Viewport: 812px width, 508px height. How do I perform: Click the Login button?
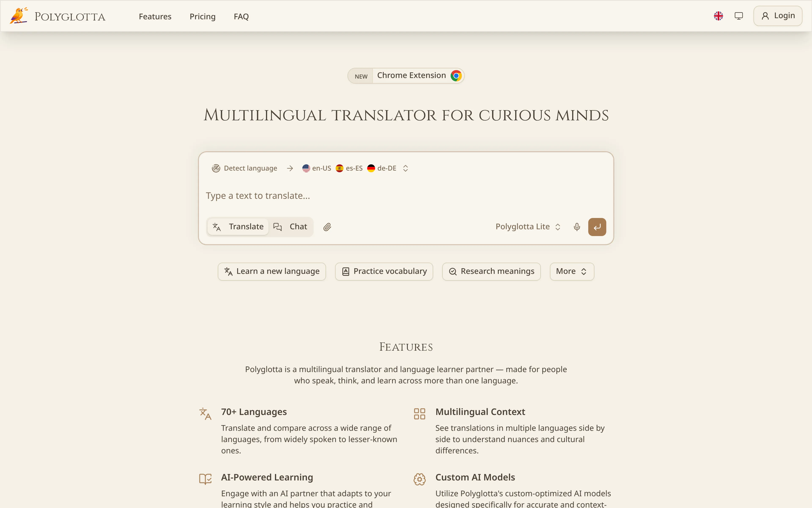point(778,16)
